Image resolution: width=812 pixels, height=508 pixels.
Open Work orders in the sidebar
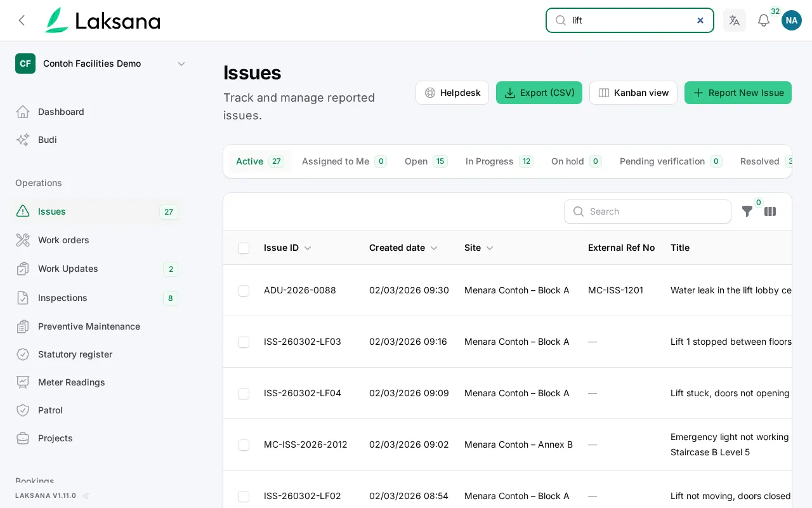coord(96,240)
